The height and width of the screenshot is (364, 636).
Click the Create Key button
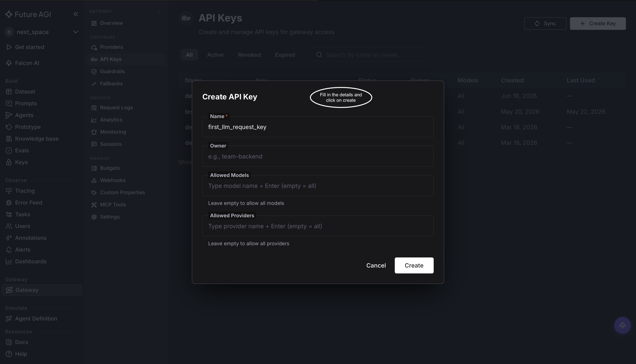[x=598, y=24]
